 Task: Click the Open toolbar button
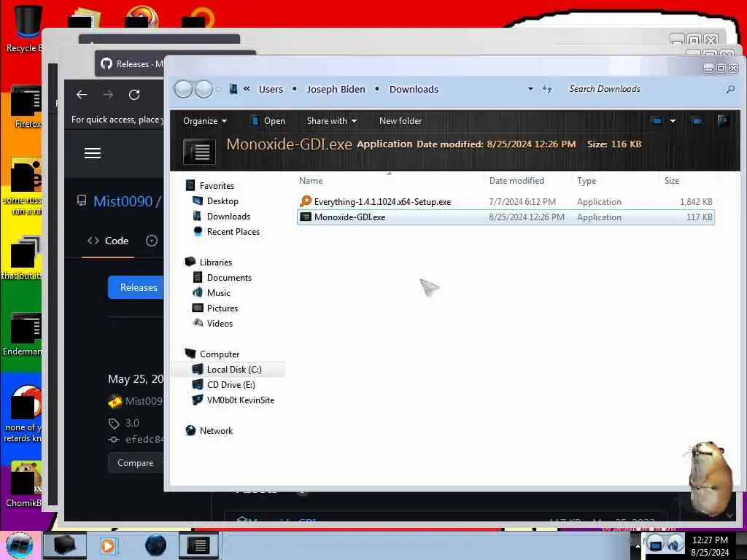point(268,121)
